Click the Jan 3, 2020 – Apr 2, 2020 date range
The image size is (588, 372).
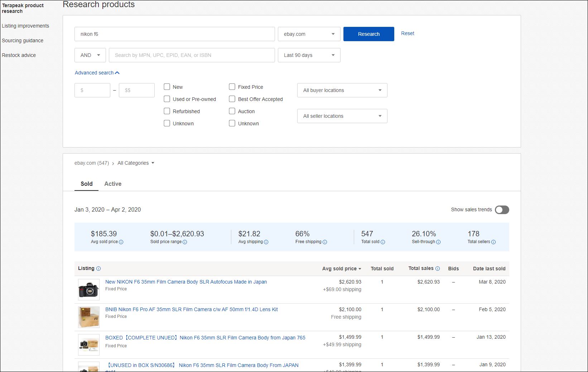(107, 209)
